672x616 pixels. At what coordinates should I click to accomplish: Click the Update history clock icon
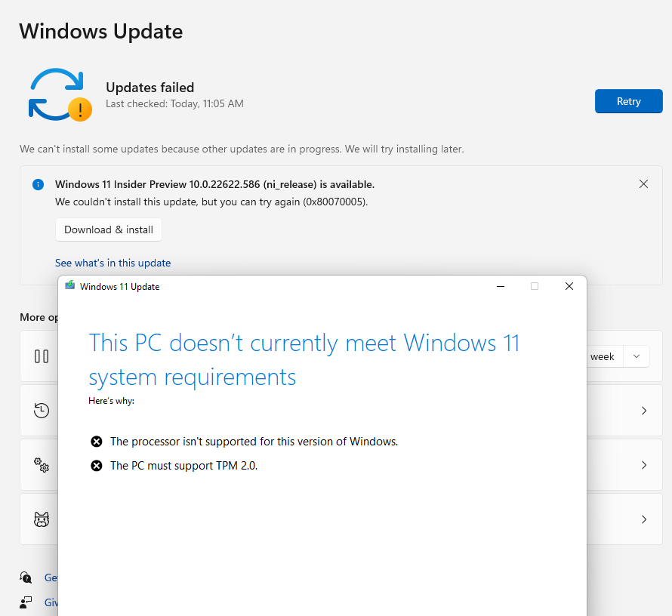point(42,411)
